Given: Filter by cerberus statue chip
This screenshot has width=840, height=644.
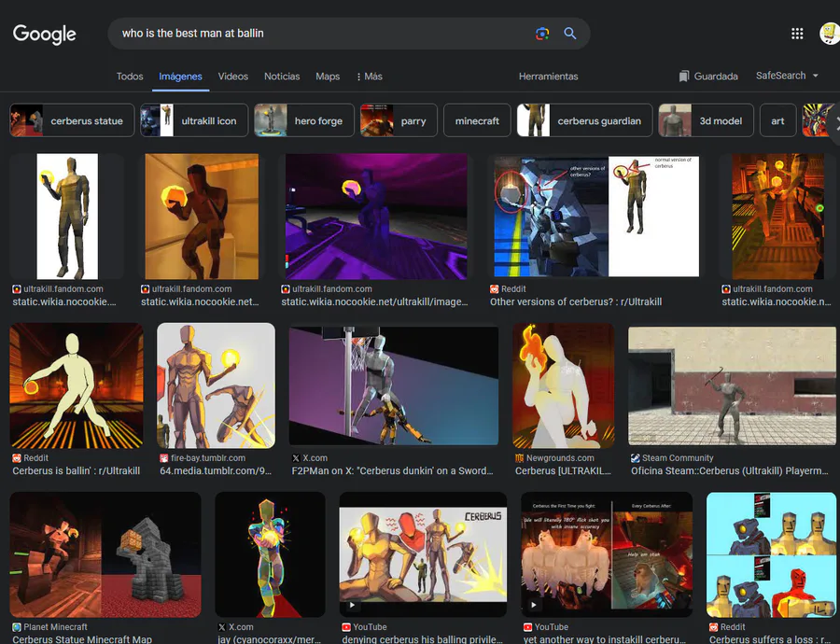Looking at the screenshot, I should coord(72,120).
